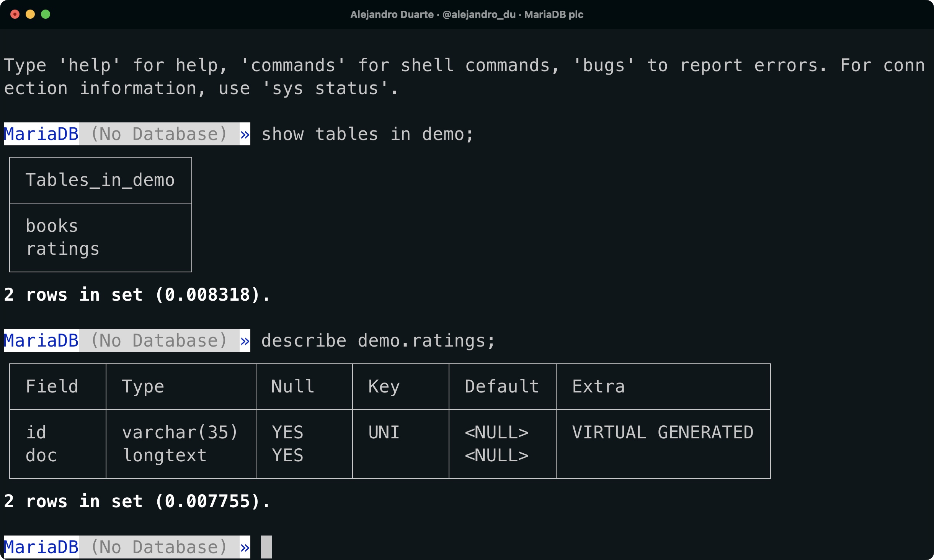Image resolution: width=934 pixels, height=560 pixels.
Task: Select the 'ratings' table row
Action: coord(63,249)
